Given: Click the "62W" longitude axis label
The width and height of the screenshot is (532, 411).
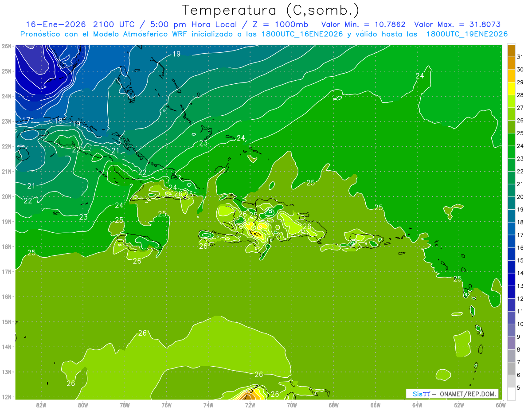Looking at the screenshot, I should 459,405.
